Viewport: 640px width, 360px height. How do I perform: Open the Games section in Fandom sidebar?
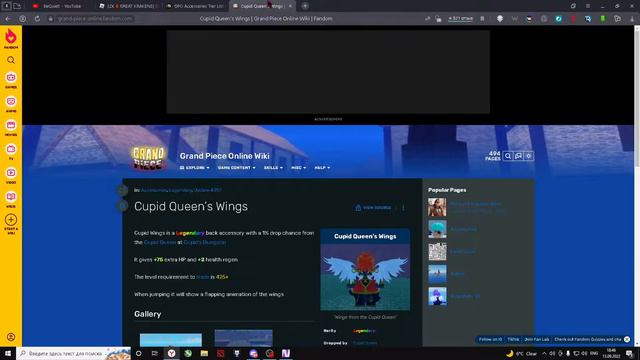click(x=11, y=80)
